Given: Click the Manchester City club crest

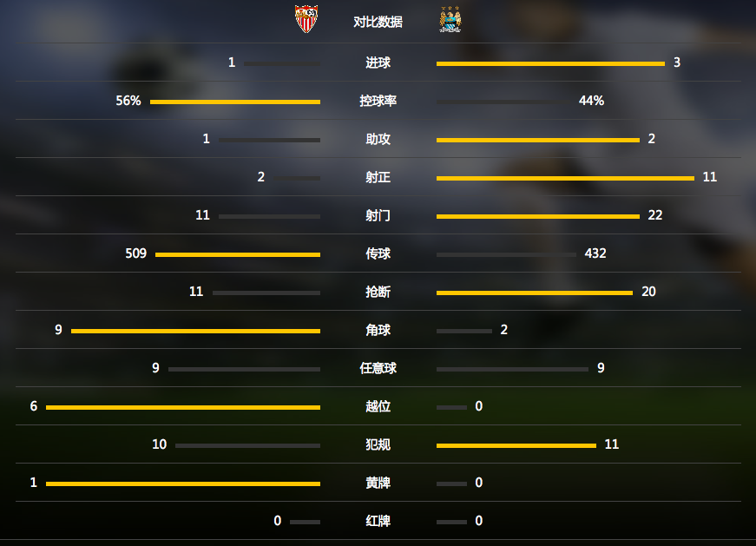Looking at the screenshot, I should [x=450, y=19].
